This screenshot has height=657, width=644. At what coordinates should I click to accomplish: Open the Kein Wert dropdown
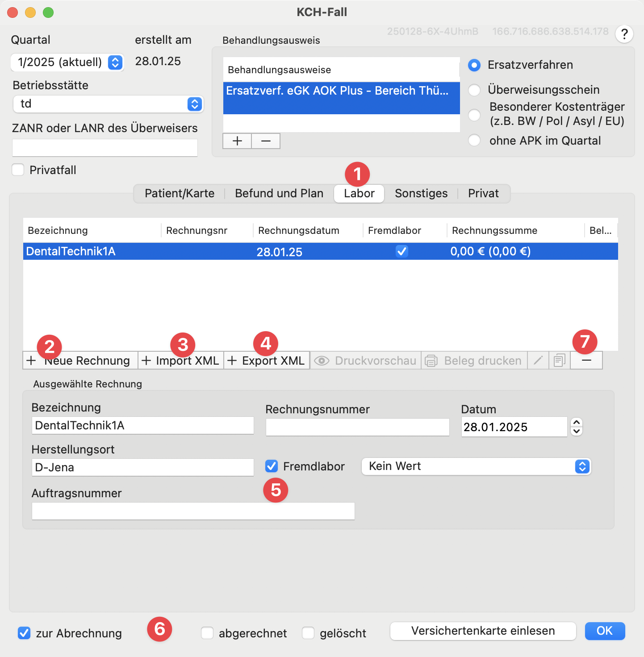[477, 466]
